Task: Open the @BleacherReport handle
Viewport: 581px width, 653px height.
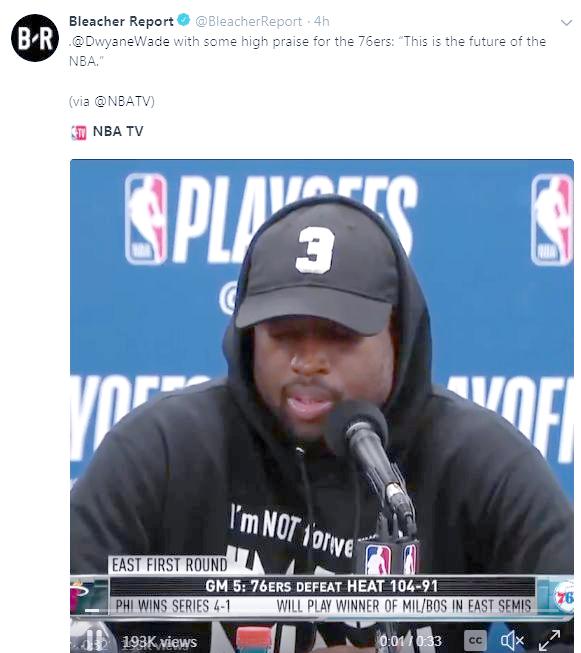Action: (249, 21)
